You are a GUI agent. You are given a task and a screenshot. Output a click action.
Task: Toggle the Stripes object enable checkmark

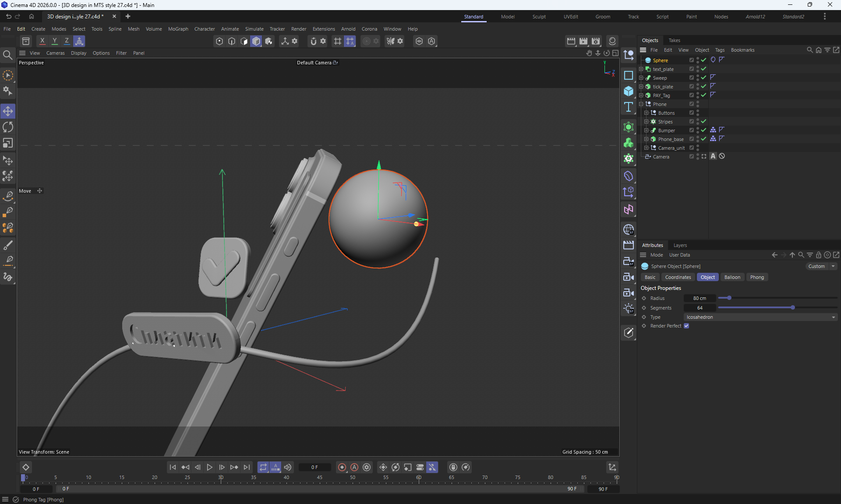pos(703,122)
